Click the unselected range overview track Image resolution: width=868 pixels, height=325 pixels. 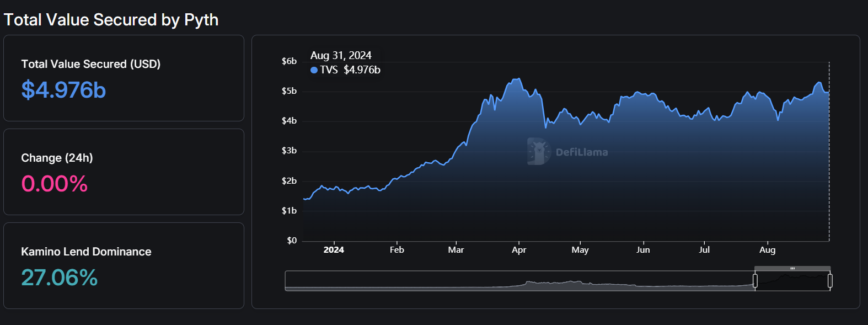[x=518, y=280]
